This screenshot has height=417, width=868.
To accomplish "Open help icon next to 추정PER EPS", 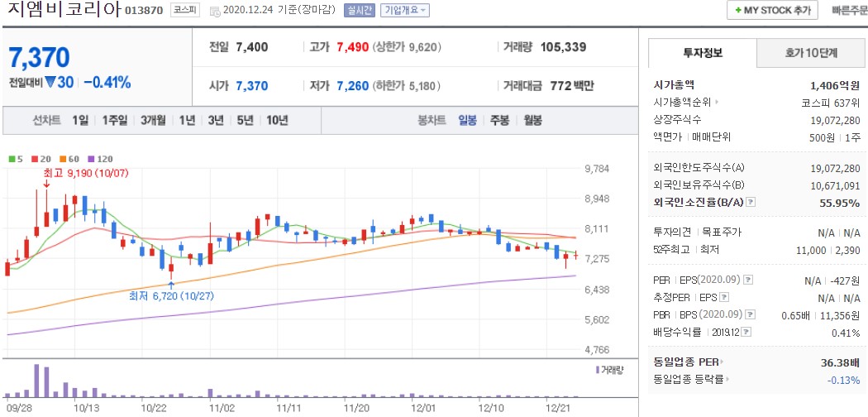I will pyautogui.click(x=723, y=297).
